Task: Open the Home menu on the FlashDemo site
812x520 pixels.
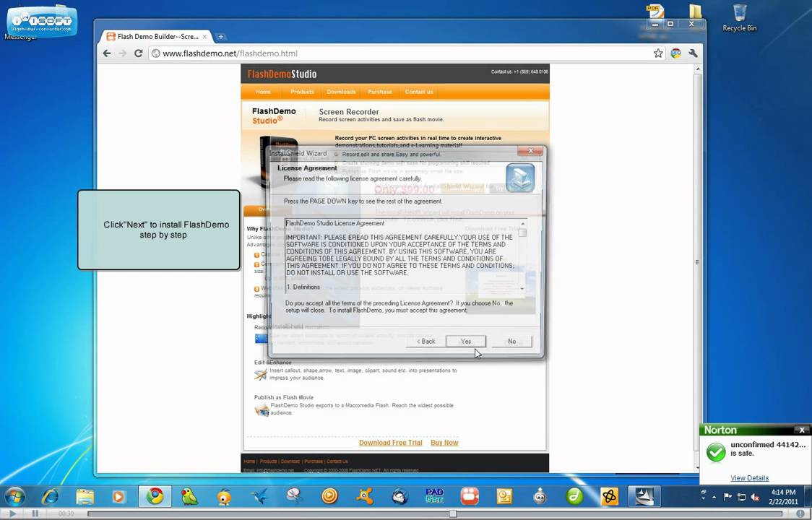Action: 263,92
